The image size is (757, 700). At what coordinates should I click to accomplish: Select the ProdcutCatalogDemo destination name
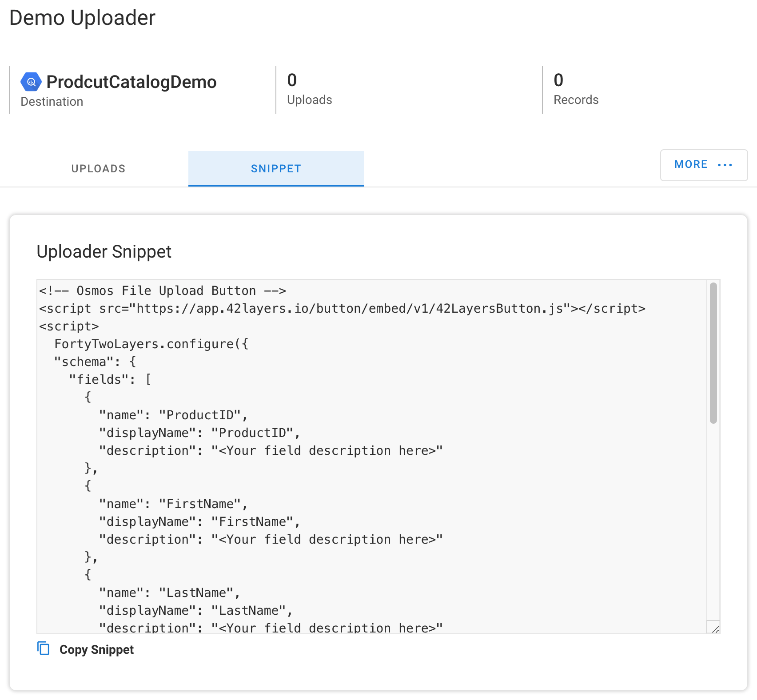pyautogui.click(x=131, y=82)
